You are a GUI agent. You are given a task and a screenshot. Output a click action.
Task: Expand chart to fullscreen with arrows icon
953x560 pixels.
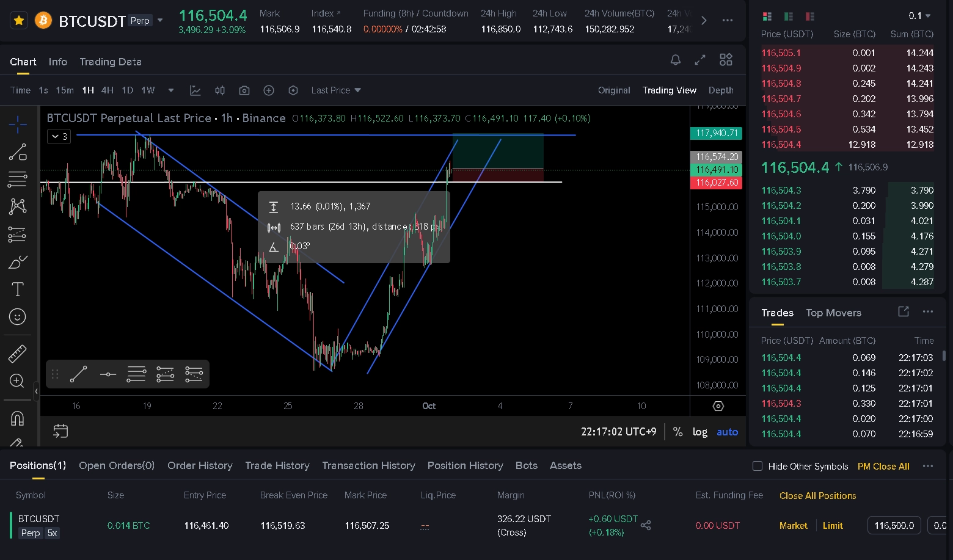tap(700, 60)
